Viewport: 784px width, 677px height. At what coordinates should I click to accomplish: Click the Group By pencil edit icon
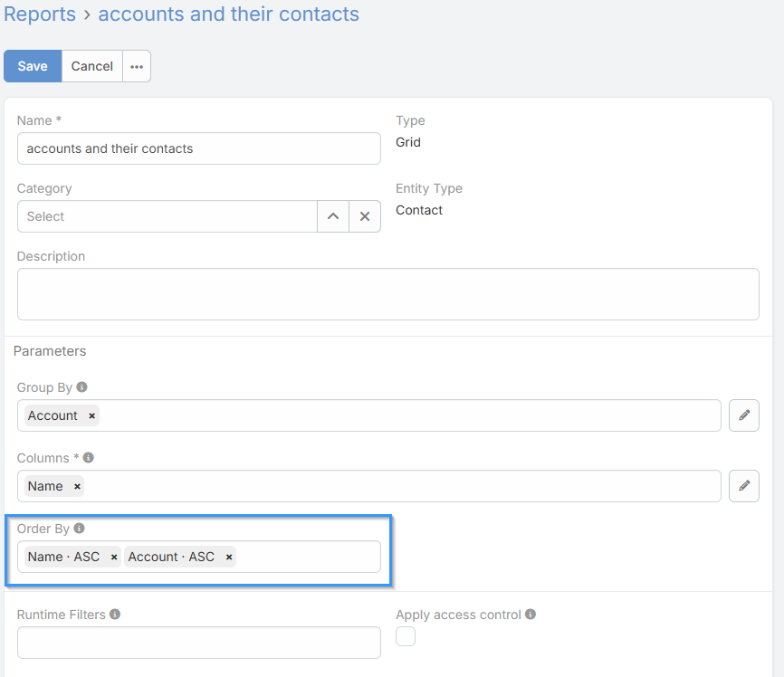tap(744, 415)
